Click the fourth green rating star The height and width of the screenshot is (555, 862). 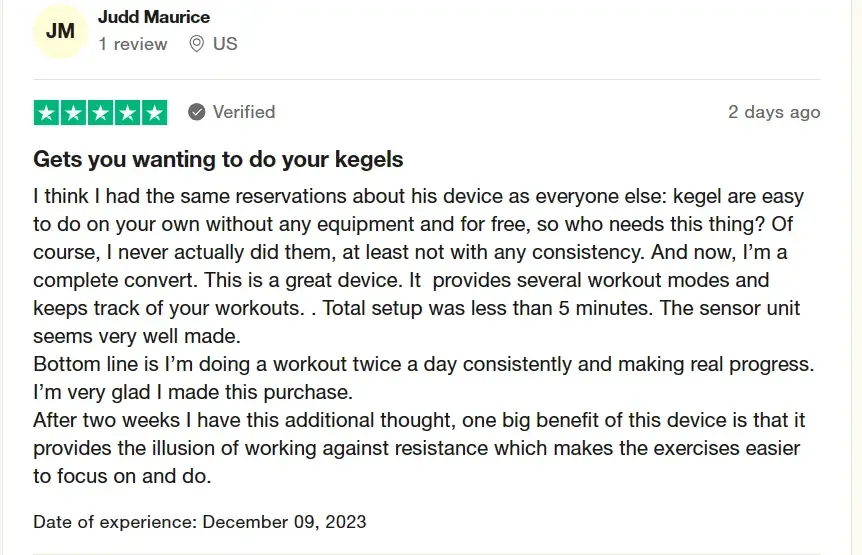point(128,112)
